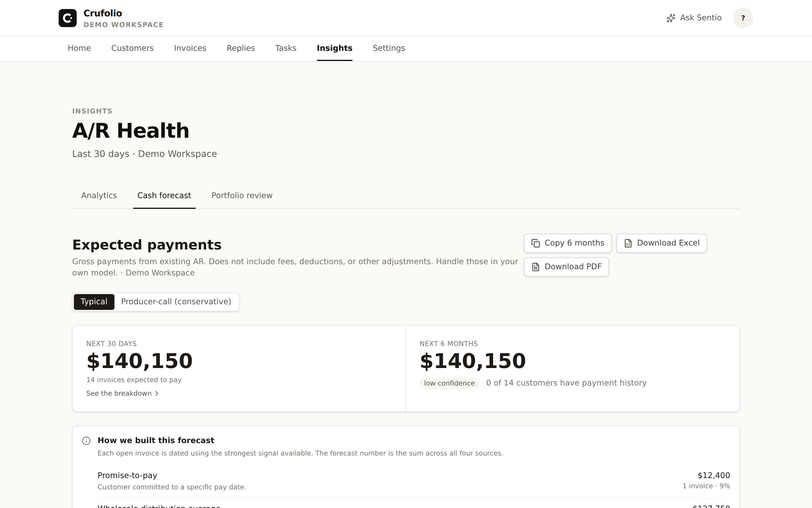Open the Replies nav item

[x=241, y=48]
